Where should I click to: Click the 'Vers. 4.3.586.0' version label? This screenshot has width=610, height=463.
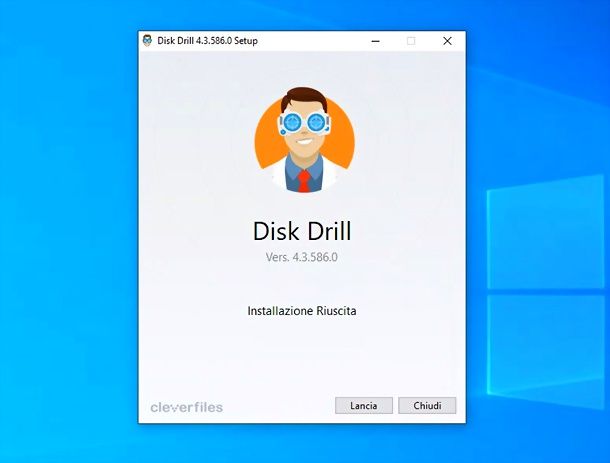tap(302, 257)
